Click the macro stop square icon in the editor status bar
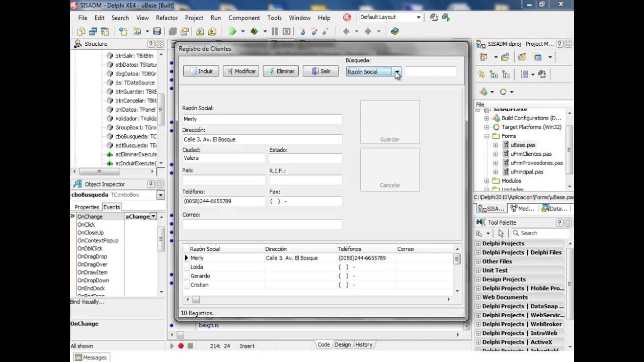 pyautogui.click(x=190, y=346)
